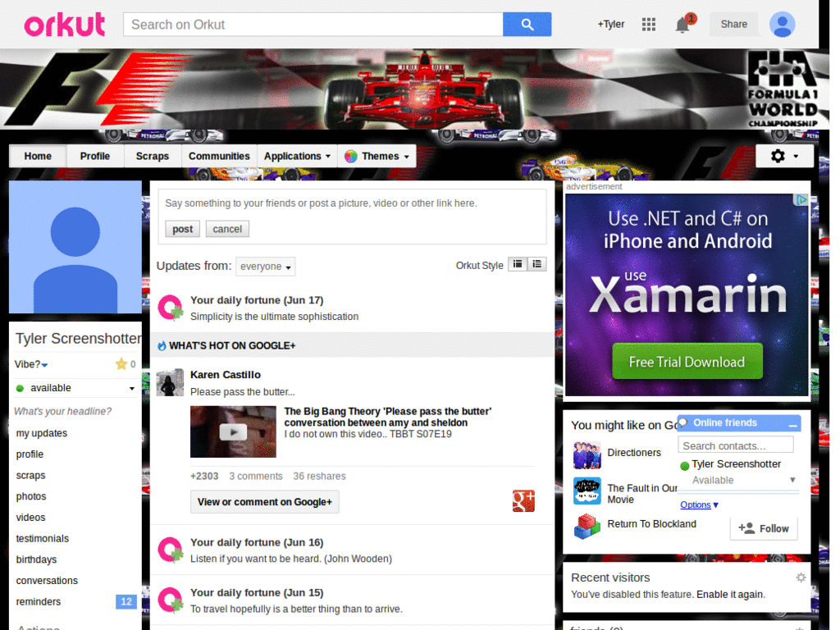Open the Google apps grid icon
This screenshot has height=630, width=840.
[649, 25]
